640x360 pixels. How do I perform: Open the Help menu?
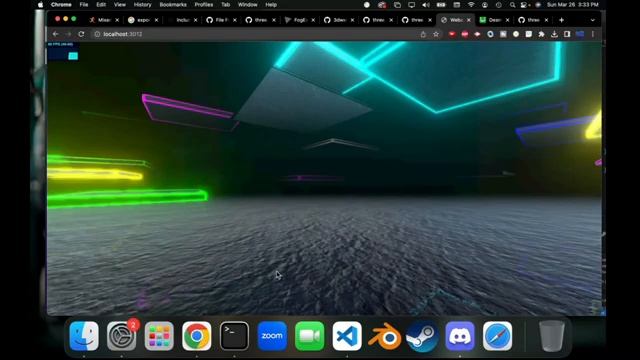[x=271, y=5]
